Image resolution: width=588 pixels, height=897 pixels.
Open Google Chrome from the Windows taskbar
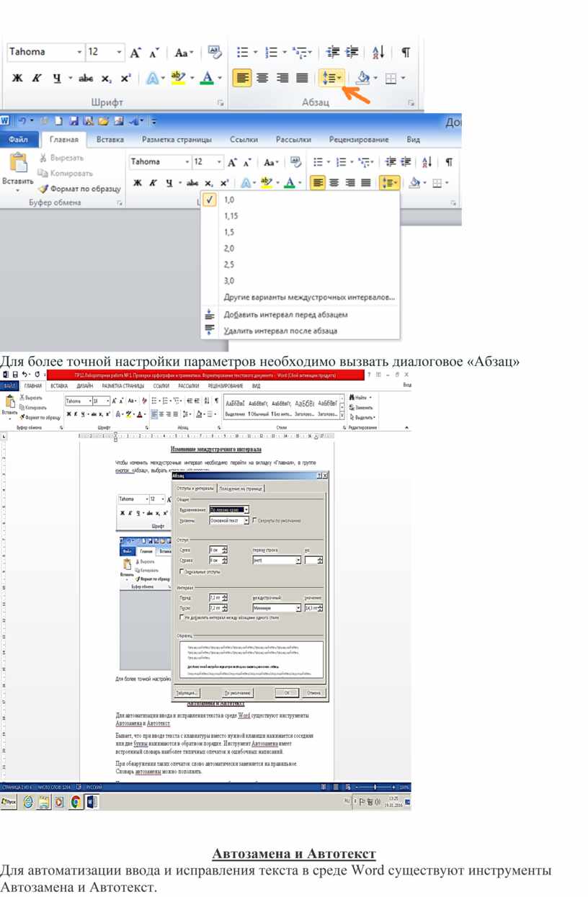(x=75, y=802)
